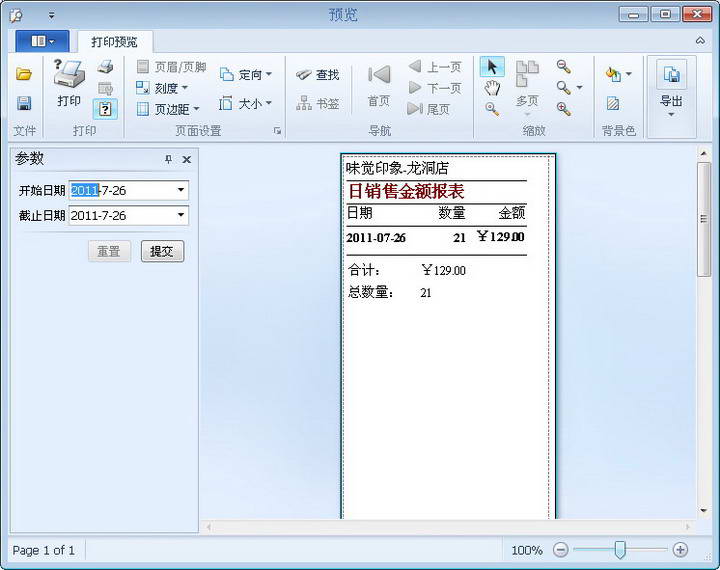Open the 多页 multiple pages dropdown
This screenshot has height=570, width=720.
(527, 87)
